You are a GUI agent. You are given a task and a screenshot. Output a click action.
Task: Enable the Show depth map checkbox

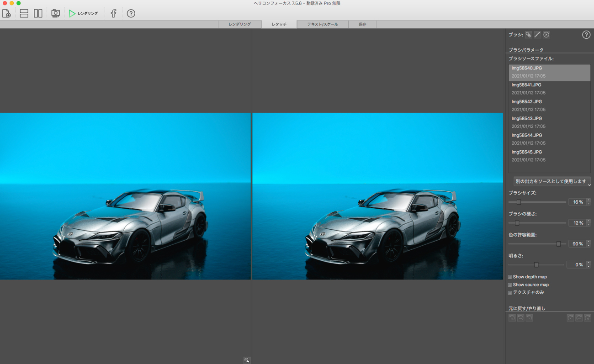[x=510, y=277]
